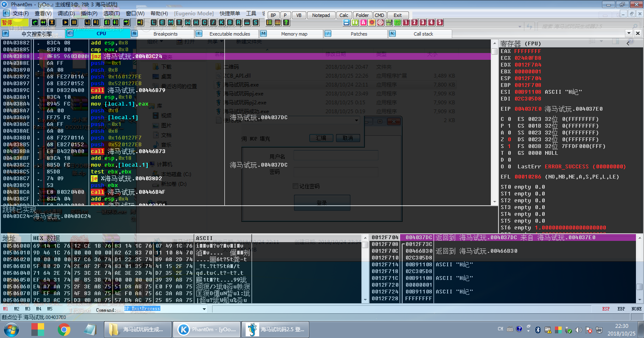Open the Threads (T) toolbar icon

[x=179, y=22]
